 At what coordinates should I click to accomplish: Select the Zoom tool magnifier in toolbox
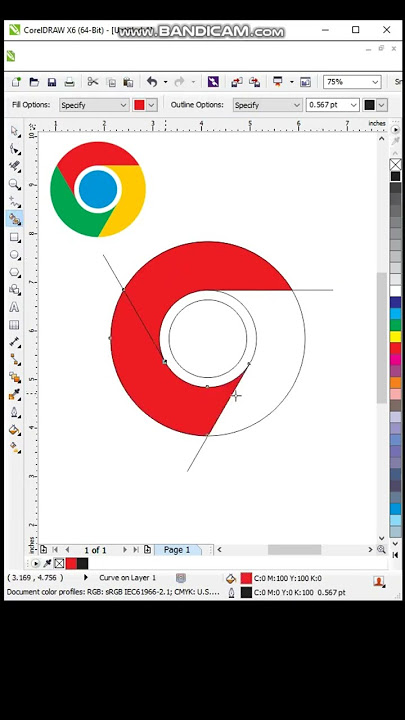click(x=15, y=185)
